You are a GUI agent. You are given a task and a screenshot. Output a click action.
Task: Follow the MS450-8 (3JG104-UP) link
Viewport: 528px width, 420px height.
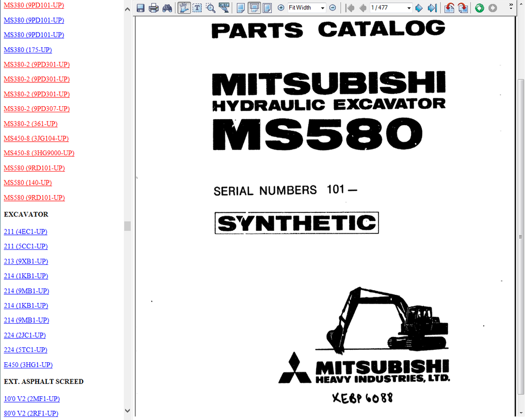37,138
